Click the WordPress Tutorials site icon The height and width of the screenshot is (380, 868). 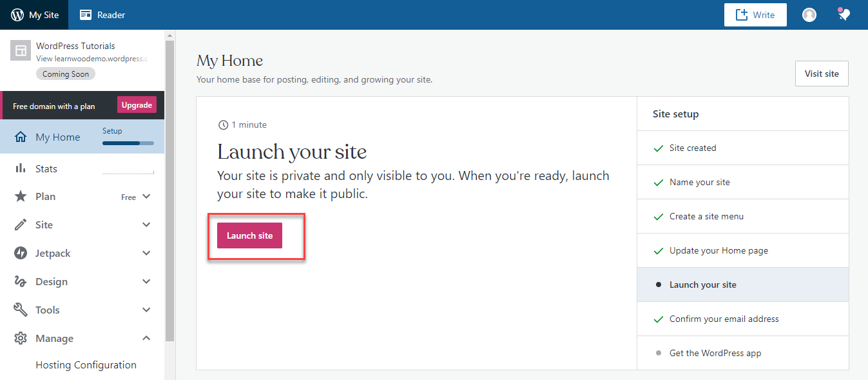click(x=21, y=50)
